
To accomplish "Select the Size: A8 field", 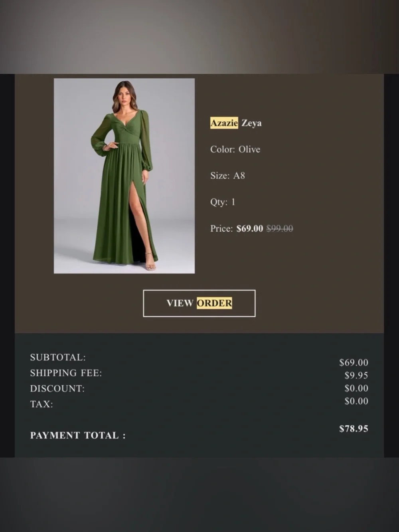I will [228, 175].
